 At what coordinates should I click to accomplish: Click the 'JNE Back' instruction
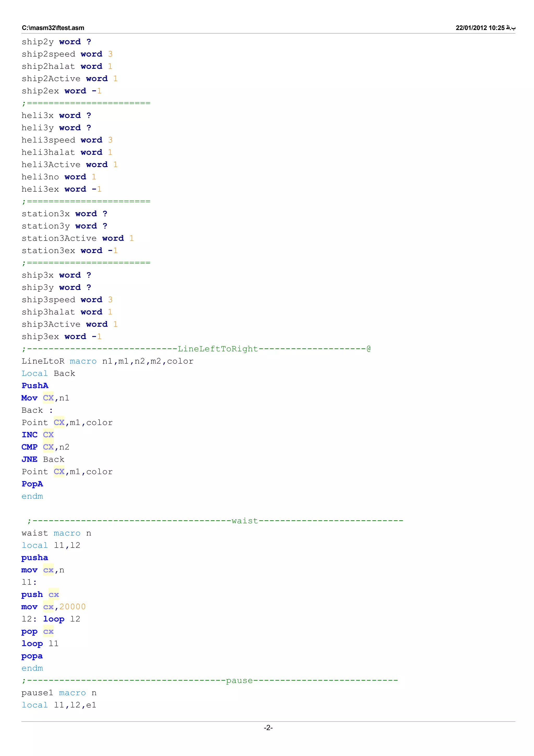43,459
